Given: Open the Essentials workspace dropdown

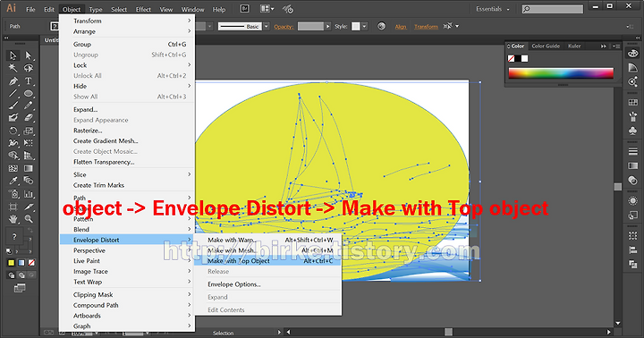Looking at the screenshot, I should [493, 9].
